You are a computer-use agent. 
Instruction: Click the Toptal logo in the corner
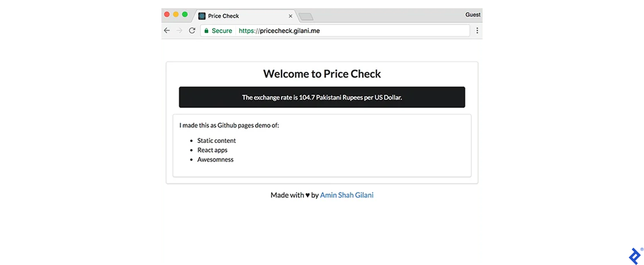pyautogui.click(x=635, y=256)
